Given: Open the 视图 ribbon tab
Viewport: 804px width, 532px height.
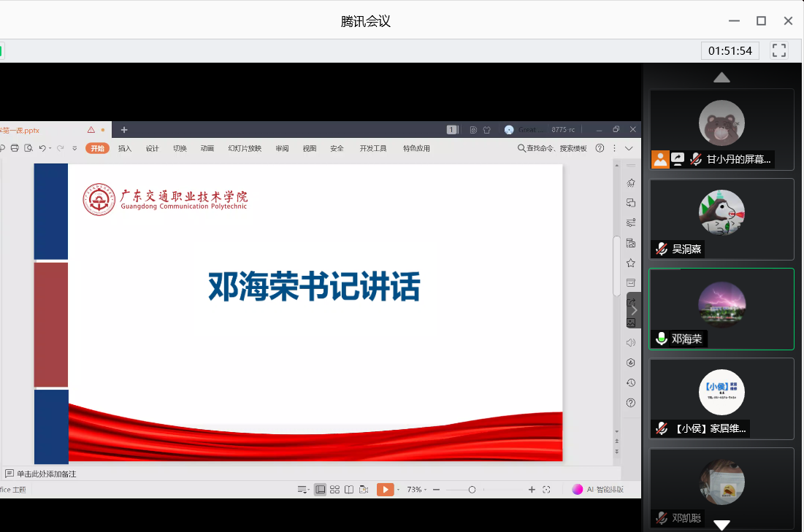Looking at the screenshot, I should (x=309, y=148).
